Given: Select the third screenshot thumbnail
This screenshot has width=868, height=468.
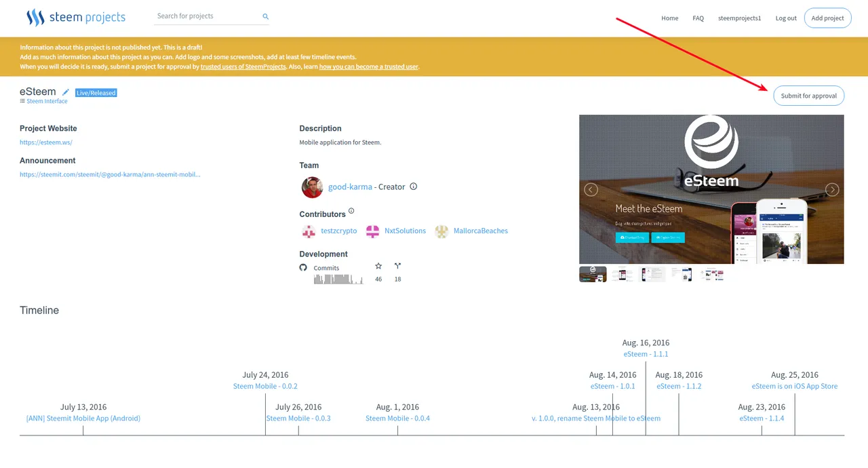Looking at the screenshot, I should tap(653, 274).
